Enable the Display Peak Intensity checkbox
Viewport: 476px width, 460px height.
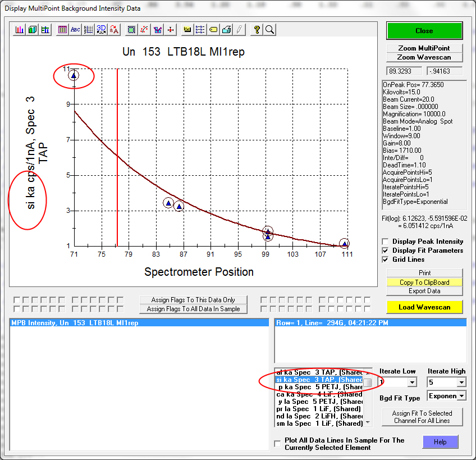386,242
